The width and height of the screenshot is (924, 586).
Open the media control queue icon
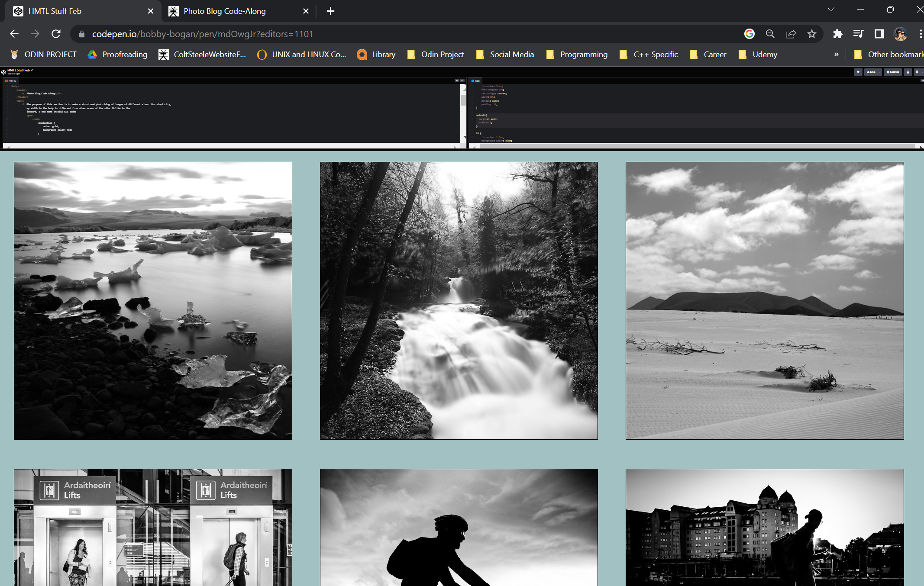point(858,34)
